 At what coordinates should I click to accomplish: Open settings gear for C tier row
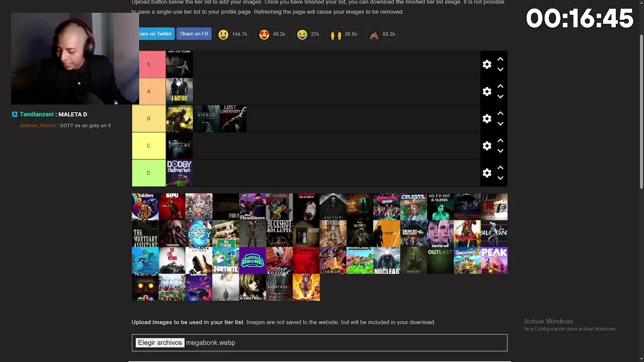point(487,146)
